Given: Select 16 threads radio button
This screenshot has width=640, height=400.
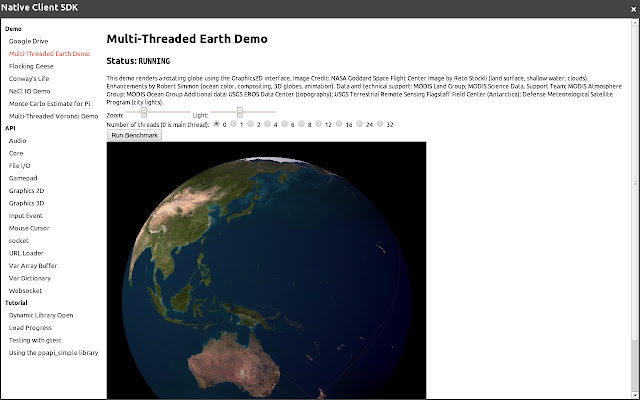Looking at the screenshot, I should point(339,124).
